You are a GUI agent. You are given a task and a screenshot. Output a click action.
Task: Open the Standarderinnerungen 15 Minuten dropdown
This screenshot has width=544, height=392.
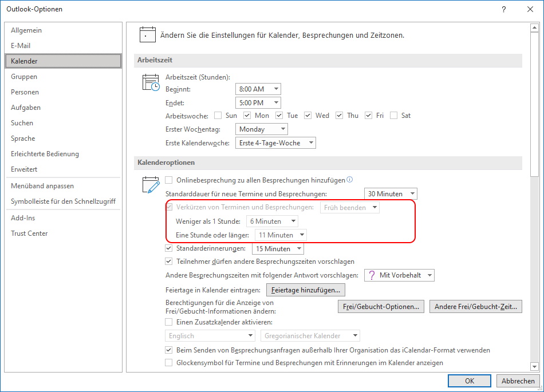[x=278, y=248]
